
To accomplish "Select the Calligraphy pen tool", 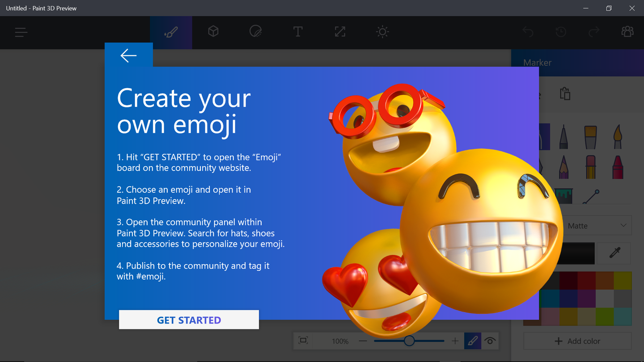I will click(564, 137).
